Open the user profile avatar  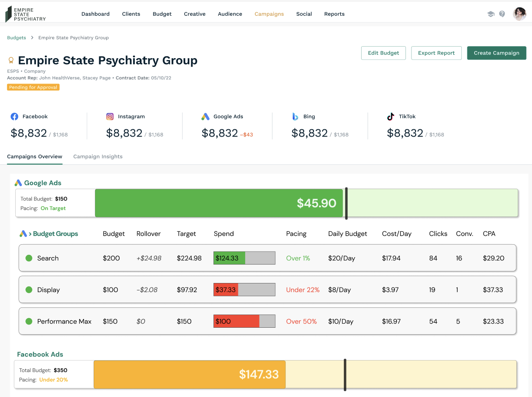pos(520,14)
